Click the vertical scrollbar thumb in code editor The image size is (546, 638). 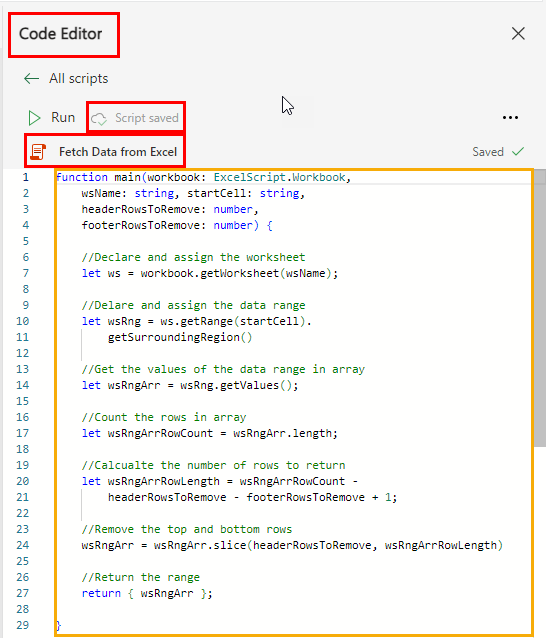pos(540,308)
